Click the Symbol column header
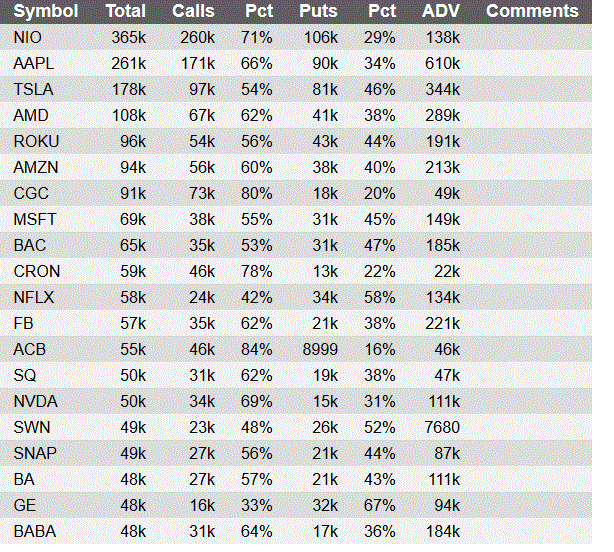Screen dimensions: 614x552 (46, 11)
